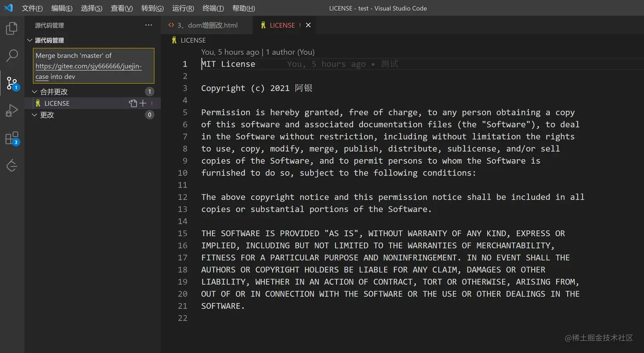644x353 pixels.
Task: Open the 运行(R) menu
Action: point(183,8)
